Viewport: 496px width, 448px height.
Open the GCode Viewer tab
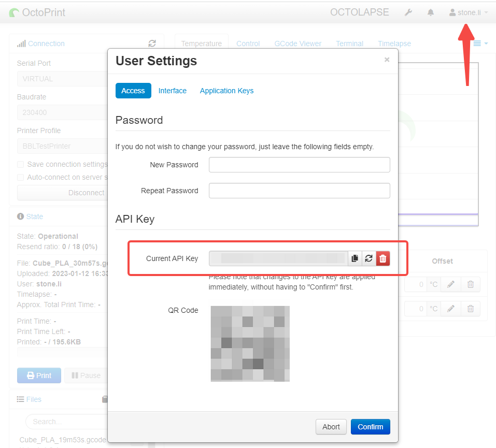(297, 44)
